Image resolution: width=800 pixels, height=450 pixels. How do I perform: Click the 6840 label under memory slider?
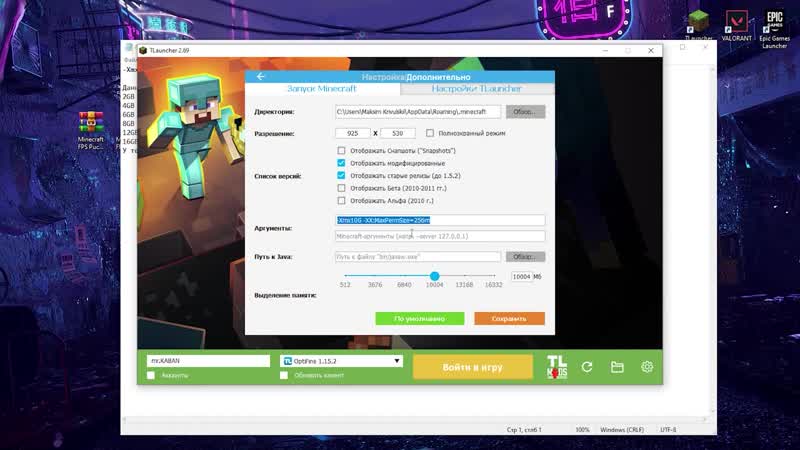click(x=404, y=285)
